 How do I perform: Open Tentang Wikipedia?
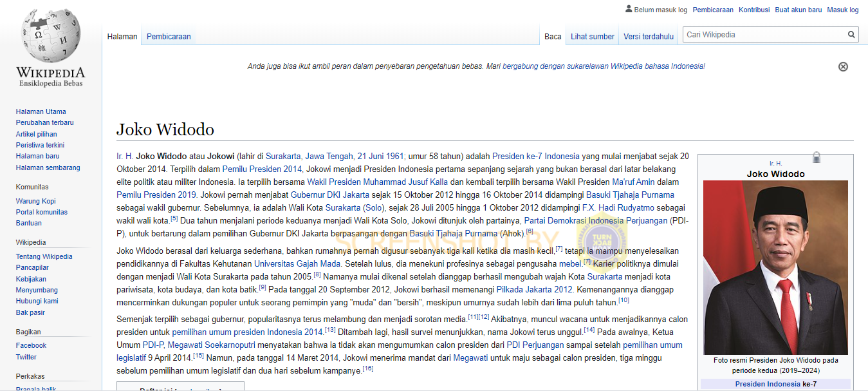point(44,256)
